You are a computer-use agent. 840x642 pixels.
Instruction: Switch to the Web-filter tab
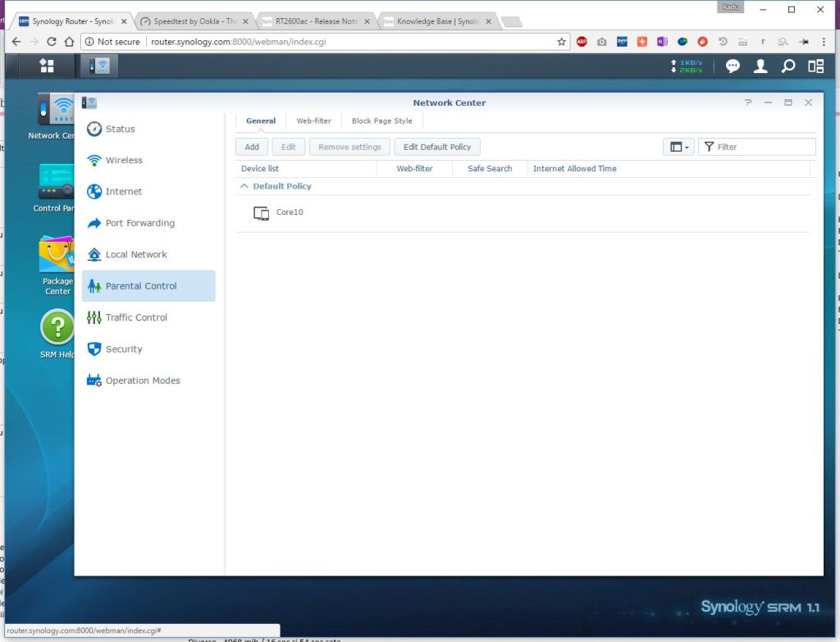click(x=313, y=121)
